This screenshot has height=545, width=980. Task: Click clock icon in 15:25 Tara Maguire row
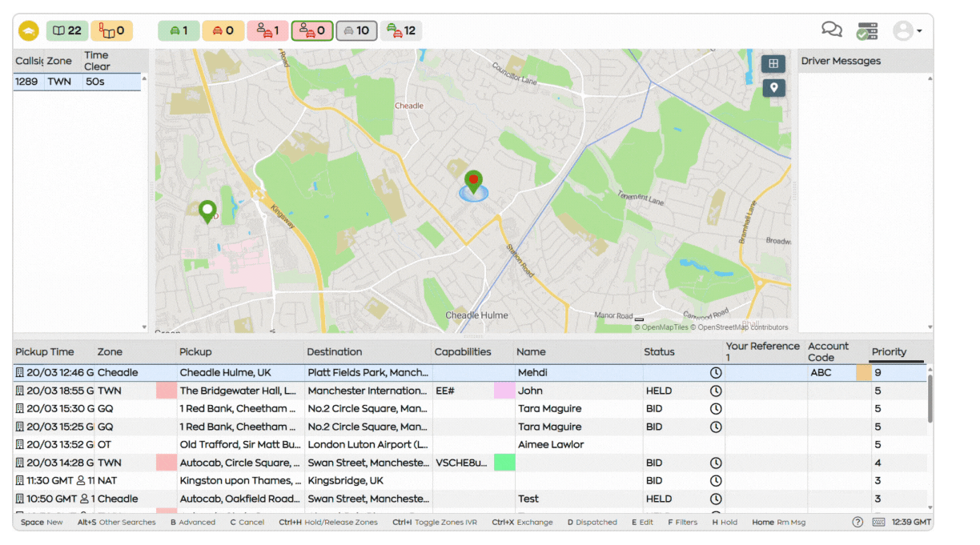click(716, 427)
